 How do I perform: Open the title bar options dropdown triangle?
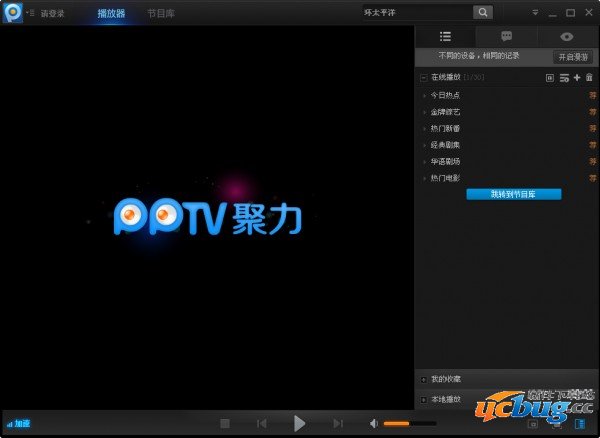535,13
